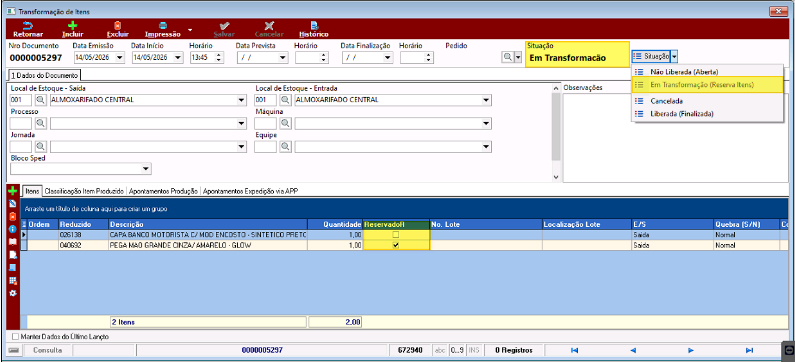Click the magnifier beside Local de Estoque Entrada
The image size is (795, 362).
coord(285,100)
